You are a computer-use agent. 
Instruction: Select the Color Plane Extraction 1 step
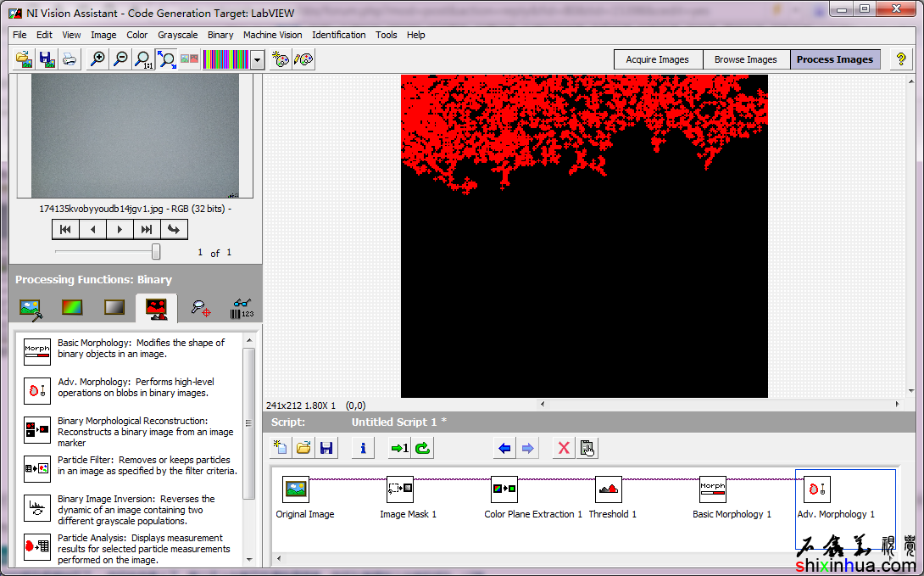coord(504,490)
